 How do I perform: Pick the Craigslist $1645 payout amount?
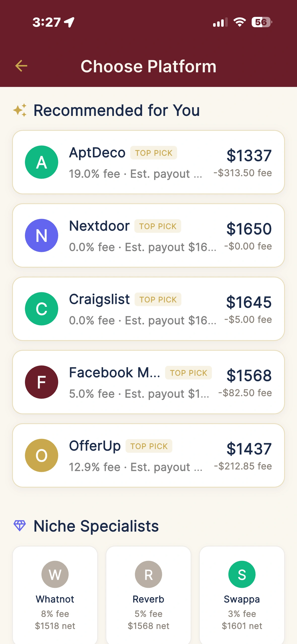(x=249, y=302)
